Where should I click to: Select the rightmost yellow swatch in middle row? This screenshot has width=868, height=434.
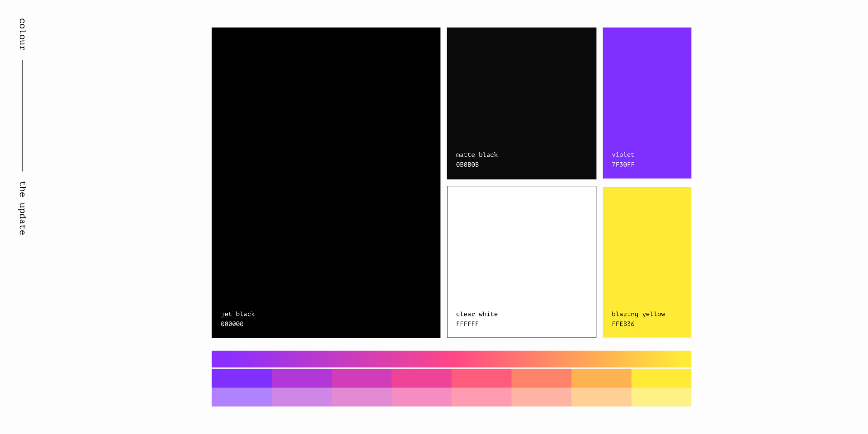661,378
